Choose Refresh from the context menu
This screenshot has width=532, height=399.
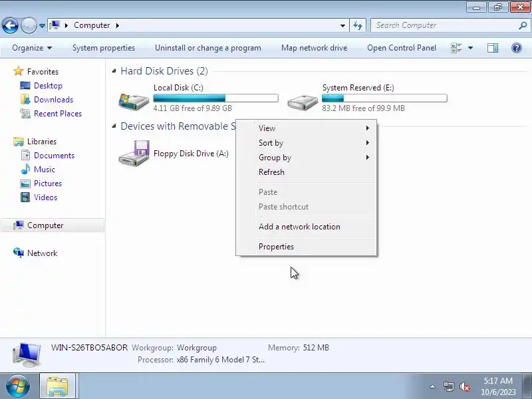tap(307, 172)
